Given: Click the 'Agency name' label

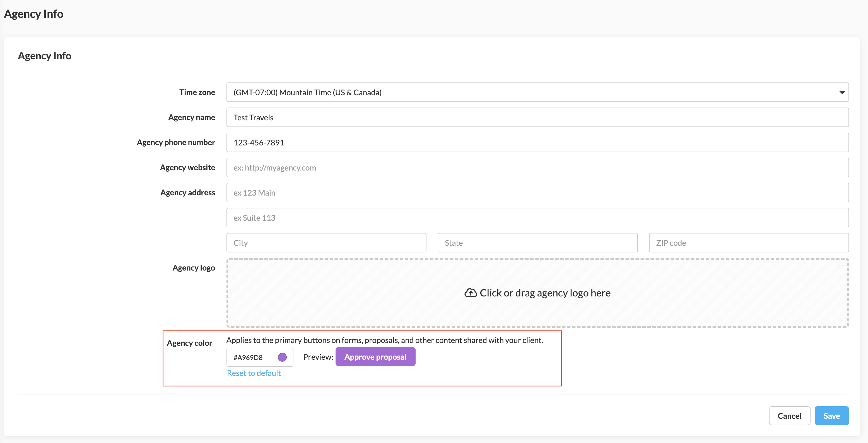Looking at the screenshot, I should click(191, 118).
